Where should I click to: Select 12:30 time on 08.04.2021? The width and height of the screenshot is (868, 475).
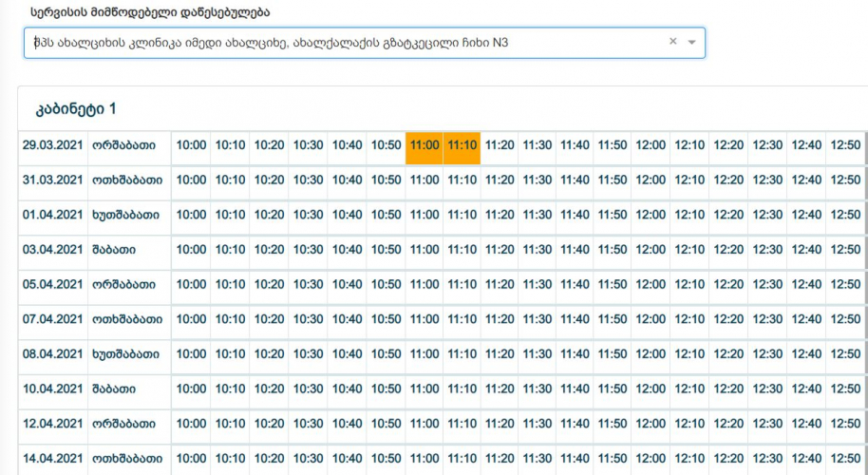pyautogui.click(x=767, y=353)
